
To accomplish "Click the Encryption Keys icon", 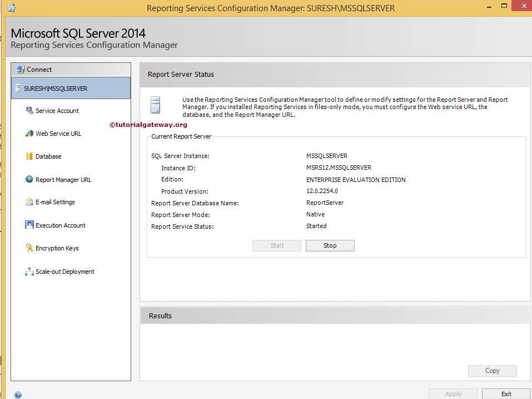I will click(29, 248).
